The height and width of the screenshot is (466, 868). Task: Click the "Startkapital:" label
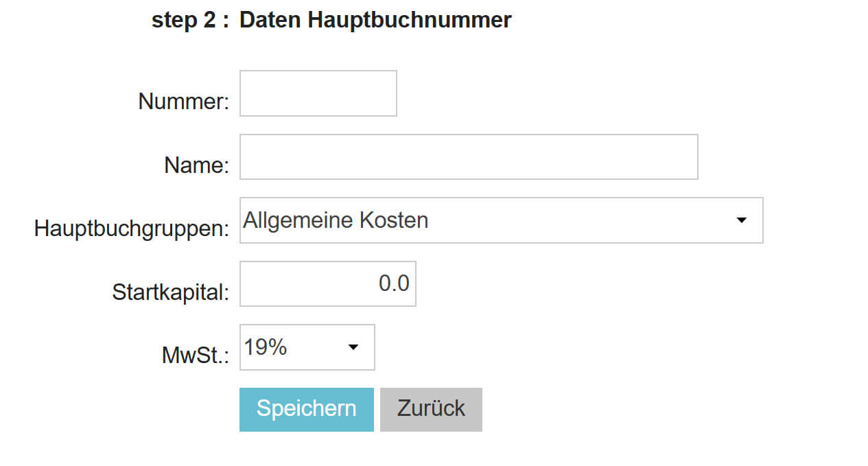pos(170,292)
